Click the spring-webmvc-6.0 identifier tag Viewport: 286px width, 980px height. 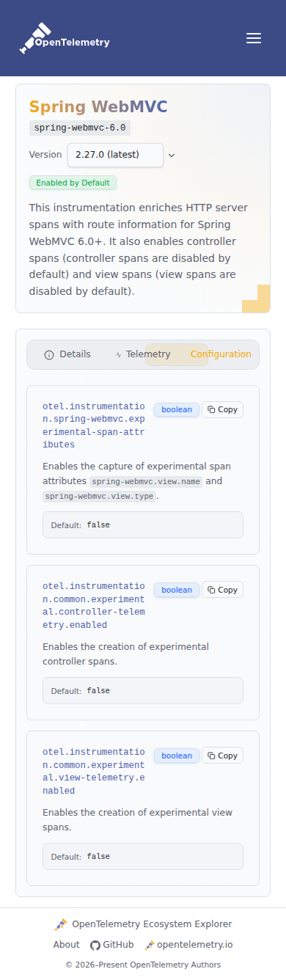pos(80,128)
